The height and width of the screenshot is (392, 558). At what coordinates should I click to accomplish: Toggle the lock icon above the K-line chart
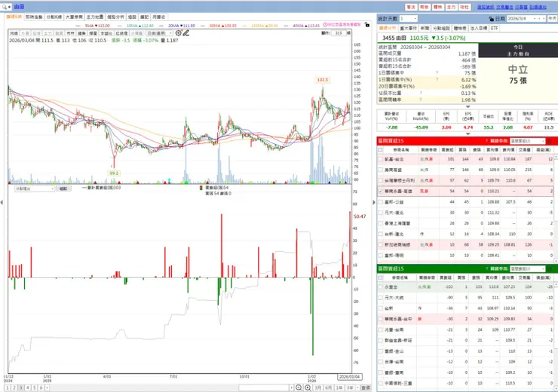tap(367, 25)
